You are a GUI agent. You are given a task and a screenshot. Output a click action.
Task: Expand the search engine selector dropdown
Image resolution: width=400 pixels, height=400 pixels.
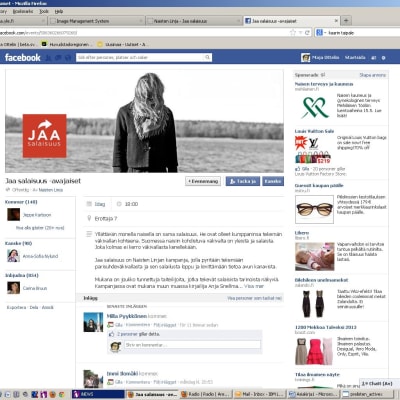[x=321, y=33]
